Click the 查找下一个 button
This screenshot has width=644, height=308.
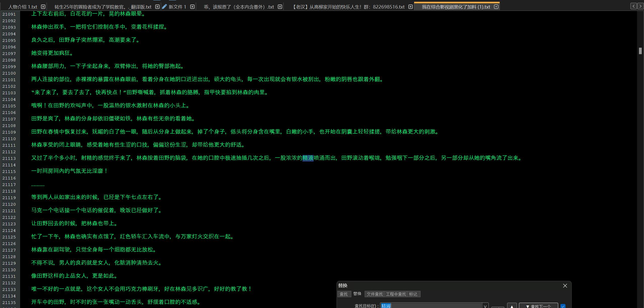tap(539, 306)
